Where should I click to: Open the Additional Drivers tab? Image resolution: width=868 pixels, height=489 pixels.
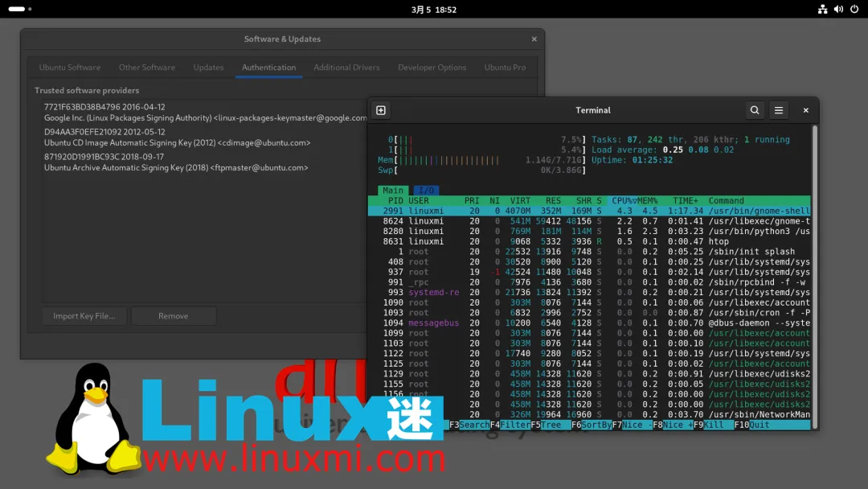point(346,68)
